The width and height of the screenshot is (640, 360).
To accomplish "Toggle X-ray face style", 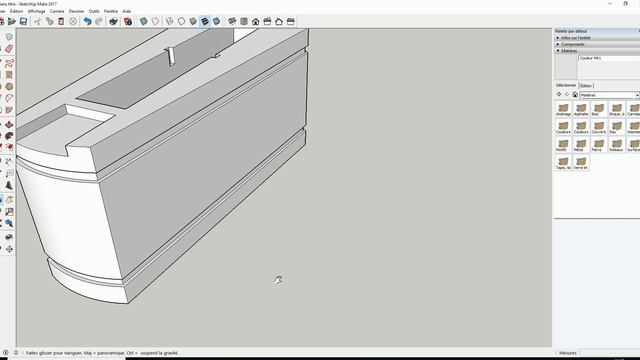I will click(144, 21).
